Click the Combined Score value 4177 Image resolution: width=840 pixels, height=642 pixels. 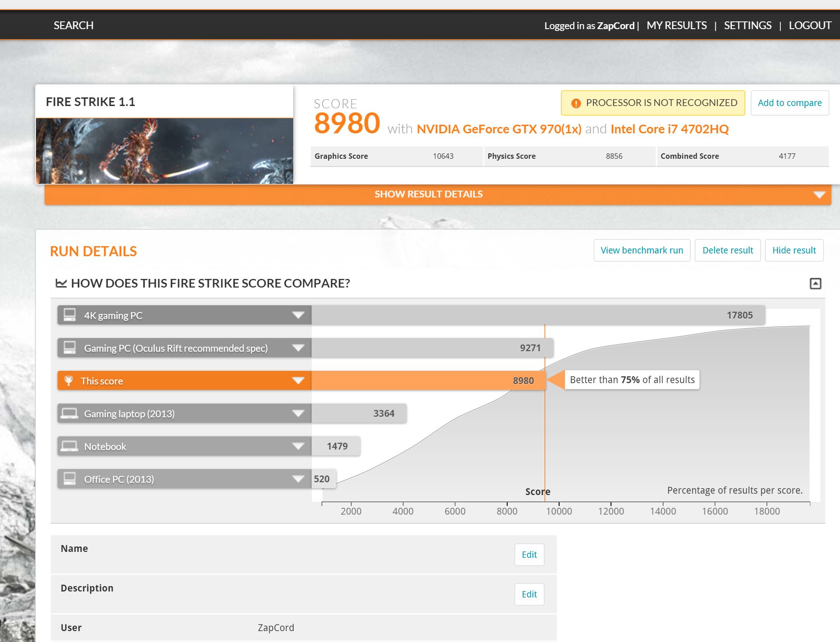coord(787,156)
